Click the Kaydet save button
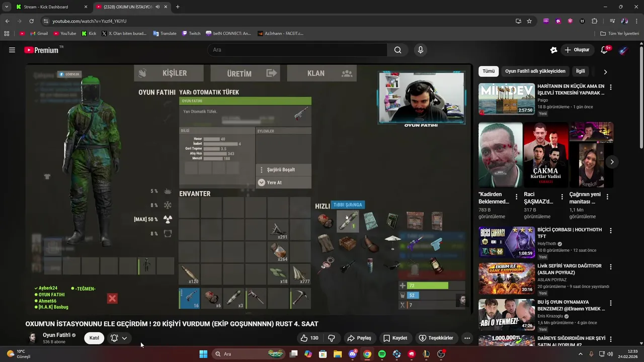The width and height of the screenshot is (644, 362). (395, 338)
